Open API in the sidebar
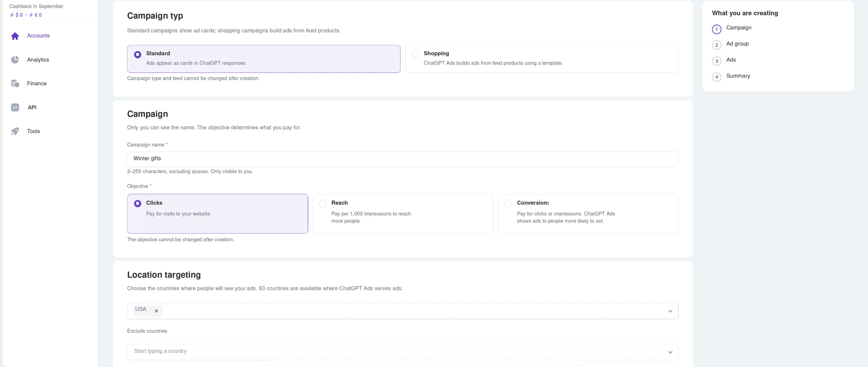 tap(32, 107)
